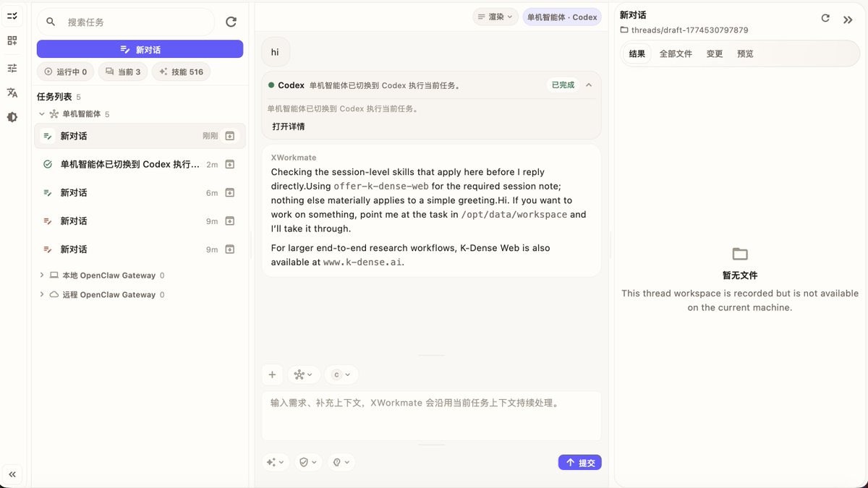868x488 pixels.
Task: Toggle the 当前 filter chip
Action: pyautogui.click(x=122, y=72)
